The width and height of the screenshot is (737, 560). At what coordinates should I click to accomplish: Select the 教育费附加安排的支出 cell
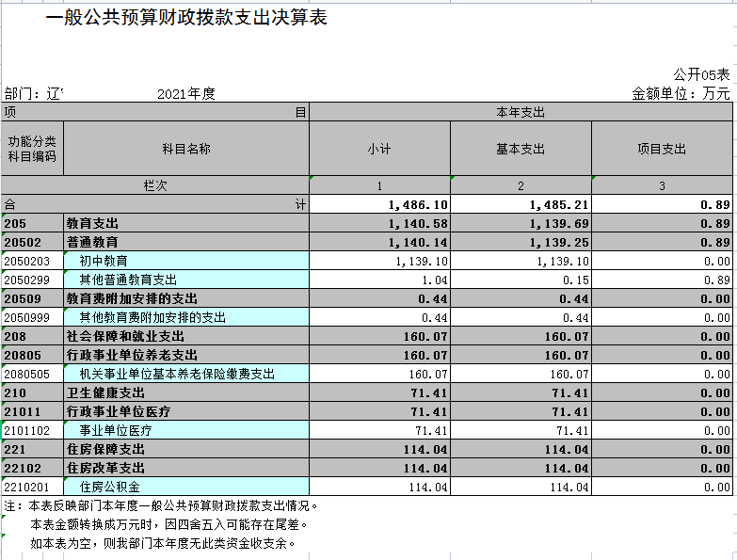(x=186, y=298)
